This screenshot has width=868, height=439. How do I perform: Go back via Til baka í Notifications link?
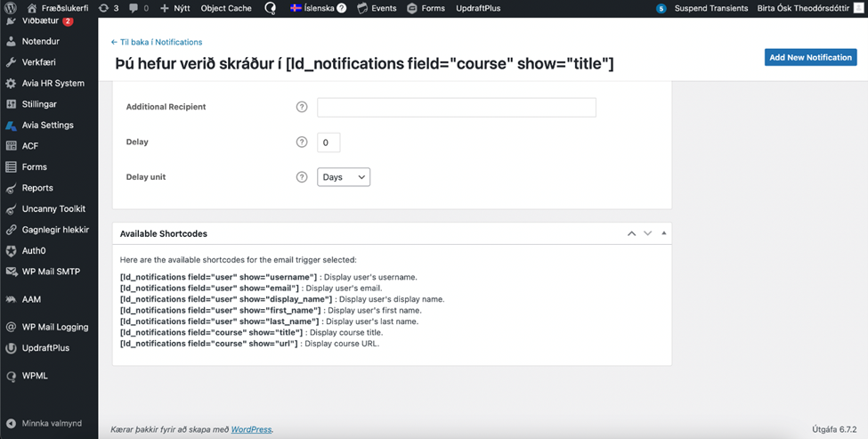(156, 42)
